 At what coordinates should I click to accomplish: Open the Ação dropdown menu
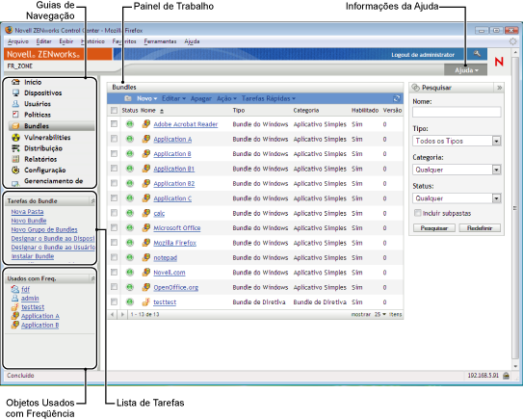[226, 98]
